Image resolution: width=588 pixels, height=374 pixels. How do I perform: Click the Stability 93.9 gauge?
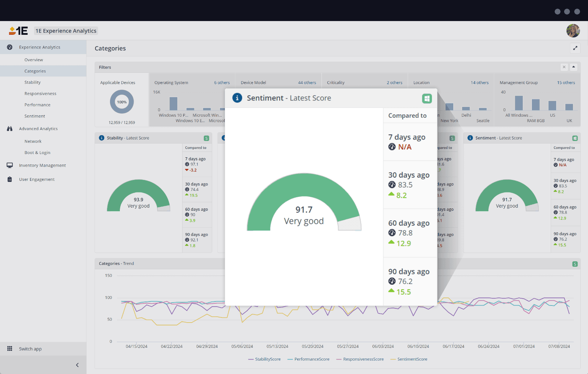pyautogui.click(x=138, y=195)
